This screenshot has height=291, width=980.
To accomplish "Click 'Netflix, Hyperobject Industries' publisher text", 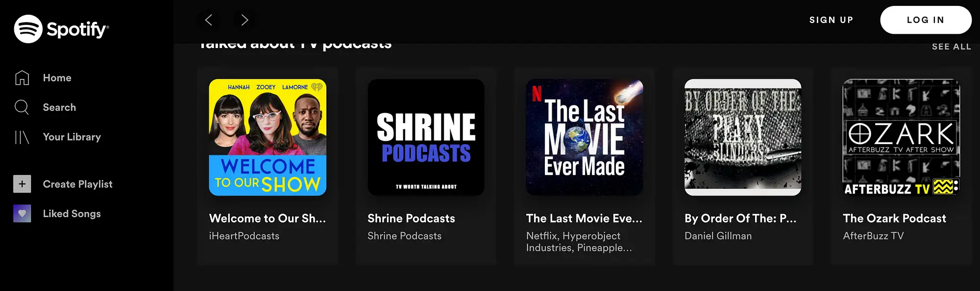I will pyautogui.click(x=579, y=242).
